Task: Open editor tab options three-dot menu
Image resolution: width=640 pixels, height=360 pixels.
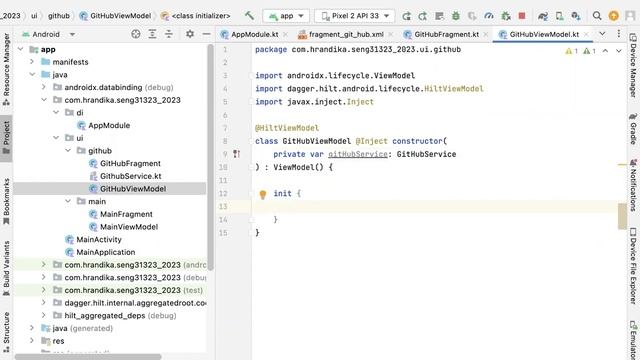Action: (619, 33)
